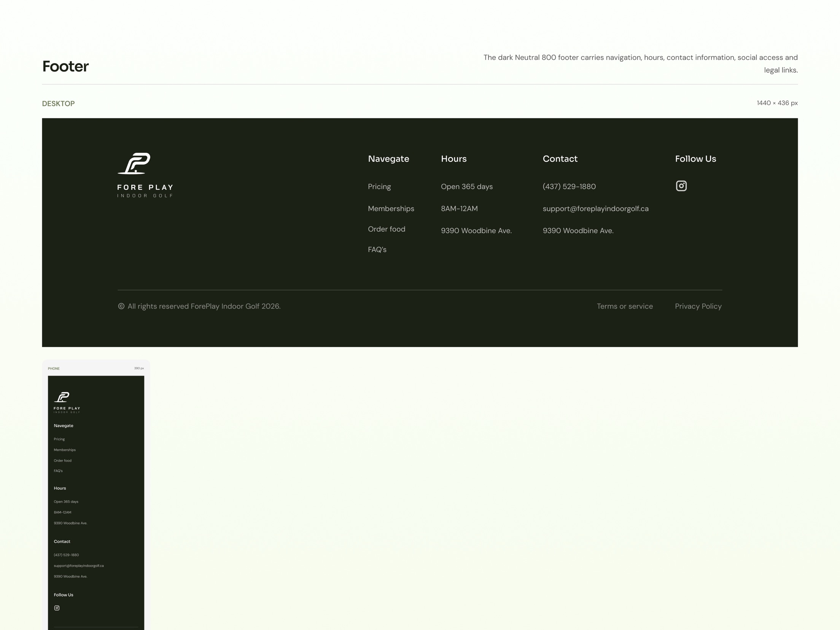Click the Navegate heading in desktop footer
This screenshot has height=630, width=840.
click(x=388, y=159)
